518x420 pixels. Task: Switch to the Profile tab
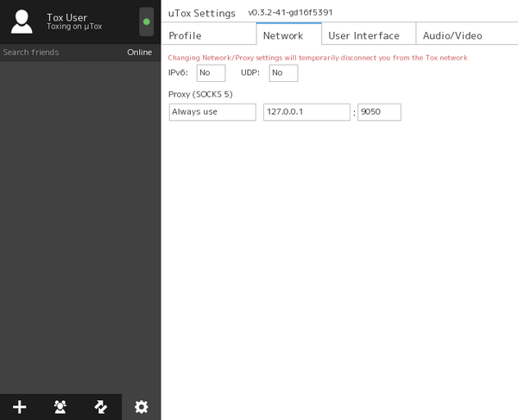[208, 34]
